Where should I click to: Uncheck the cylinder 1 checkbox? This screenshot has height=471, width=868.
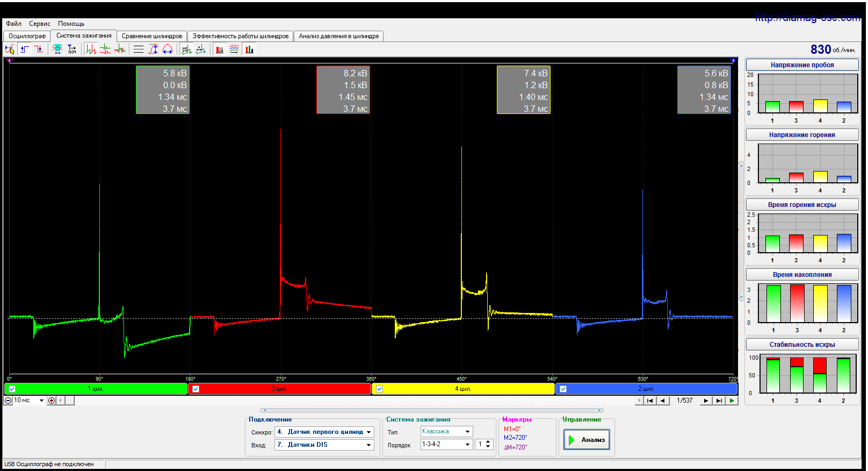tap(12, 389)
